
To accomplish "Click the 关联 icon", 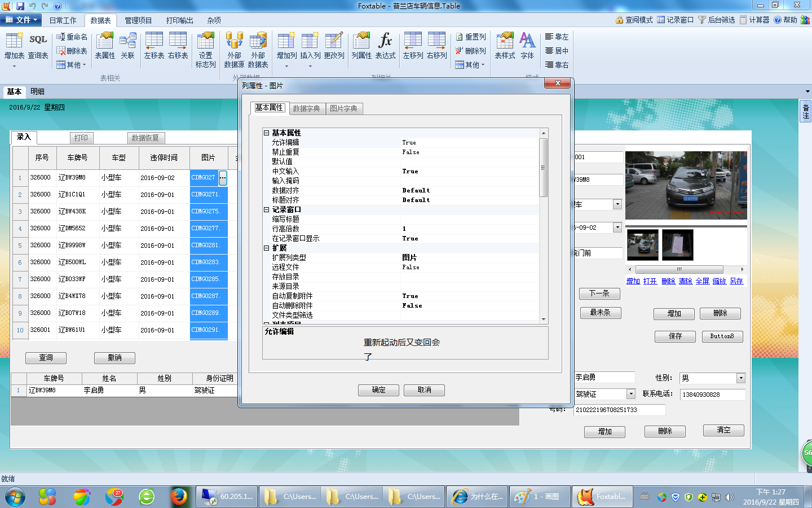I will tap(128, 46).
